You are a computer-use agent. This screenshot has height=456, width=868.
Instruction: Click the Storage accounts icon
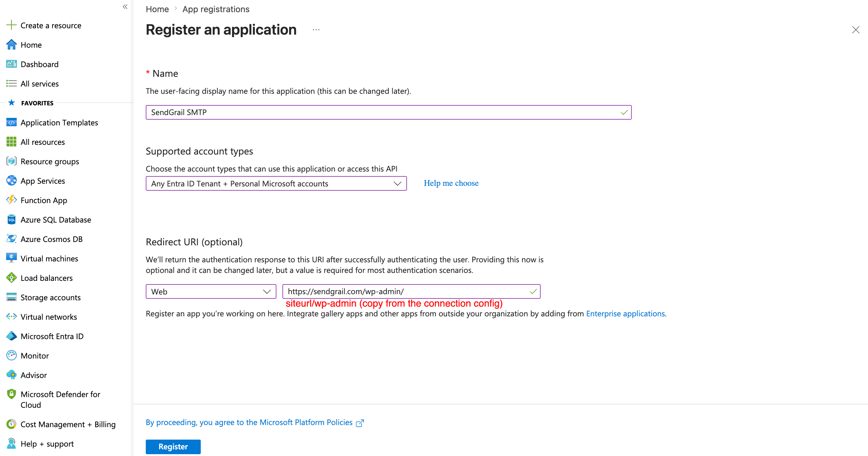[x=11, y=297]
